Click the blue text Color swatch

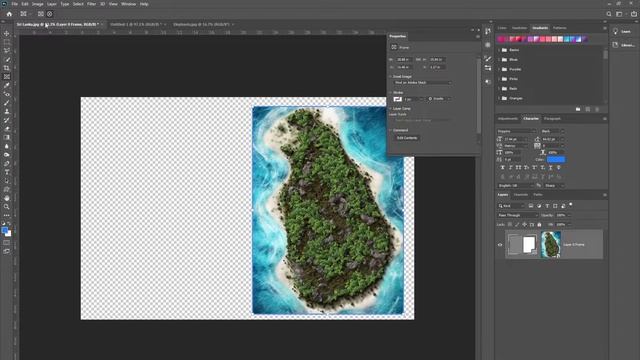tap(556, 160)
